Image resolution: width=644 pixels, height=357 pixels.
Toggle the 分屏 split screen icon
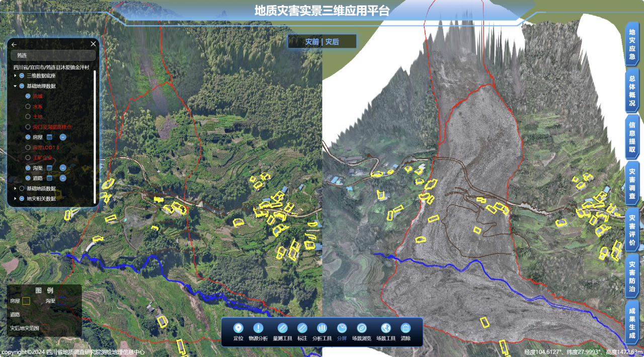[342, 328]
